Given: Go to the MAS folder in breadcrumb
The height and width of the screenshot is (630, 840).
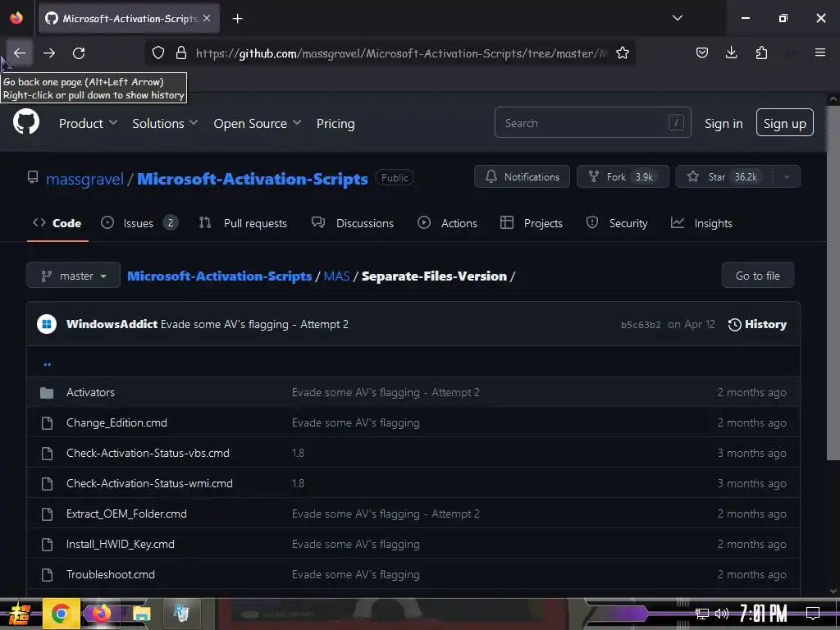Looking at the screenshot, I should [336, 276].
